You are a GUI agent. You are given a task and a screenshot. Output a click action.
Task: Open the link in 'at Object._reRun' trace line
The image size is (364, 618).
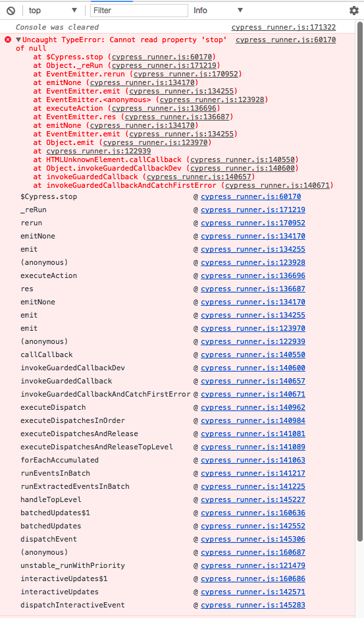click(x=164, y=65)
